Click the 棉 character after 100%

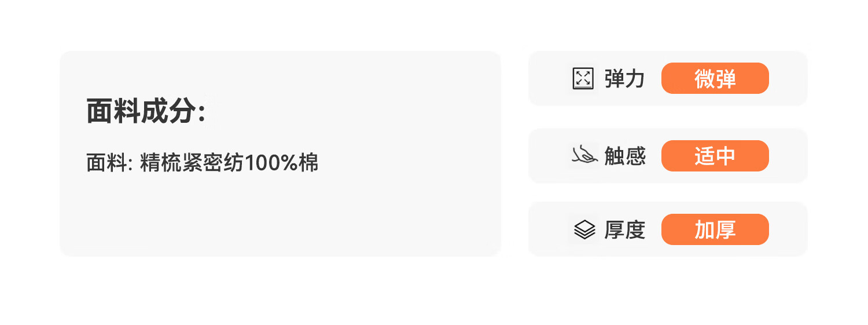[x=308, y=163]
